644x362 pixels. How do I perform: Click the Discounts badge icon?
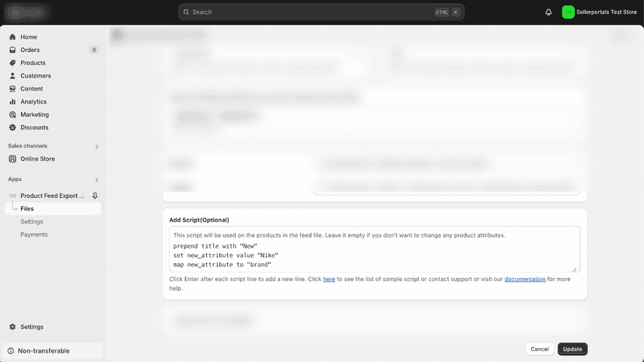pyautogui.click(x=12, y=127)
